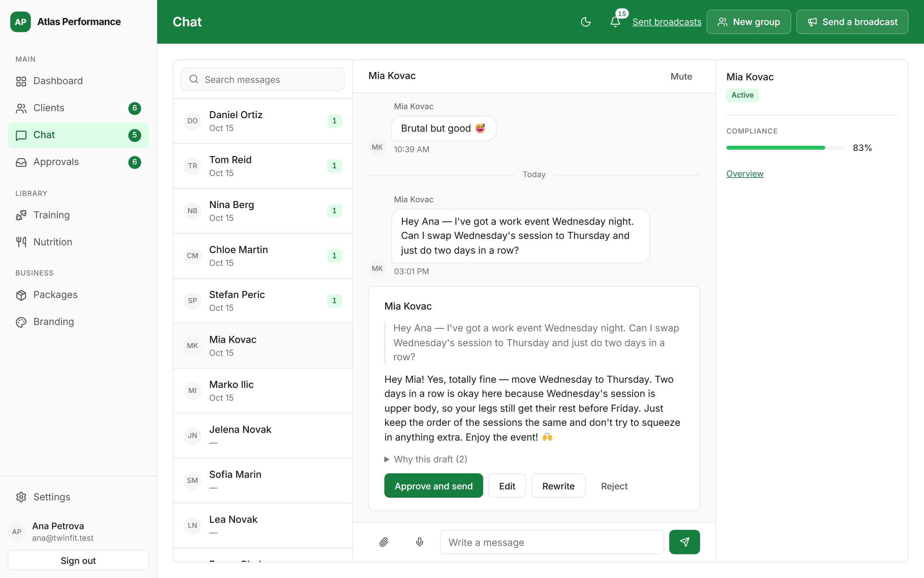Open Dashboard in the sidebar
The height and width of the screenshot is (578, 924).
[78, 81]
